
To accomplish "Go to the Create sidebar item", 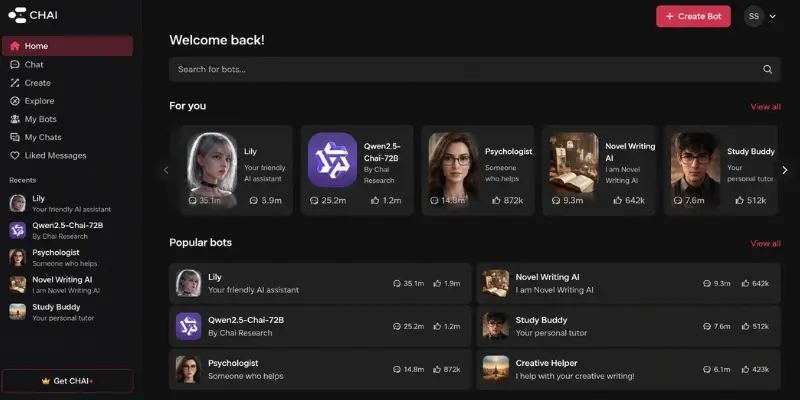I will [x=67, y=83].
